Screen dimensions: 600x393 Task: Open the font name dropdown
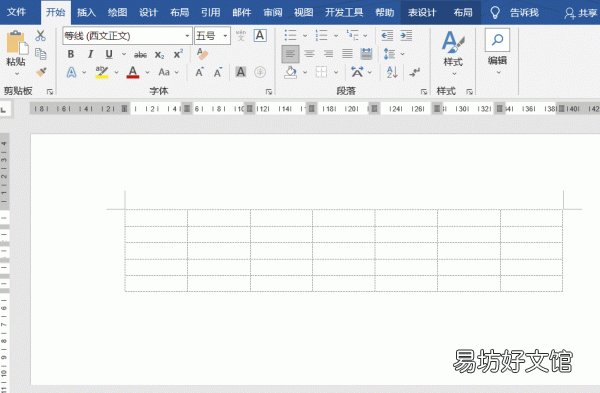[187, 36]
